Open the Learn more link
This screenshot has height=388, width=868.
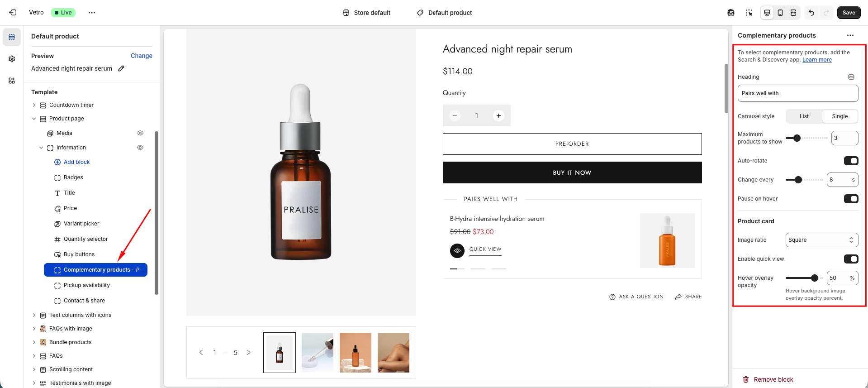pyautogui.click(x=817, y=60)
